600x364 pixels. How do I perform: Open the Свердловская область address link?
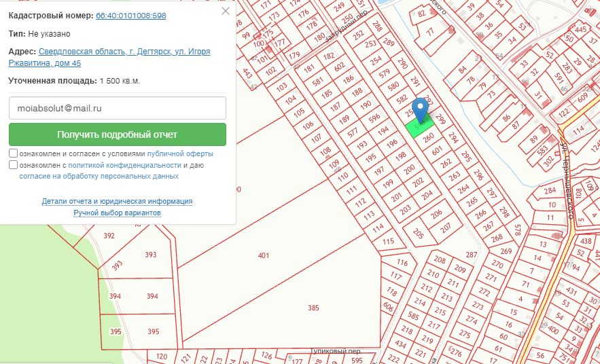click(x=109, y=57)
